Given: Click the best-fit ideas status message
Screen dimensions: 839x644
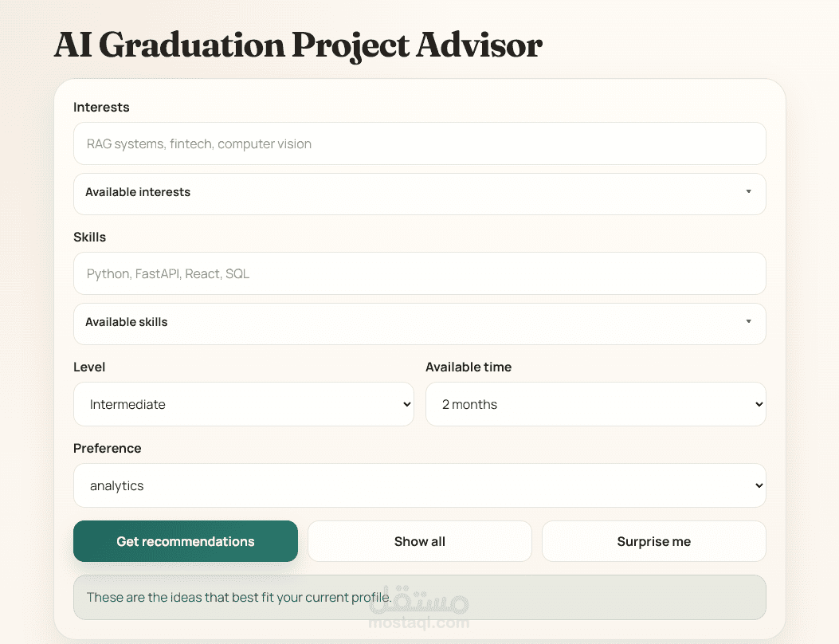Looking at the screenshot, I should click(x=419, y=598).
